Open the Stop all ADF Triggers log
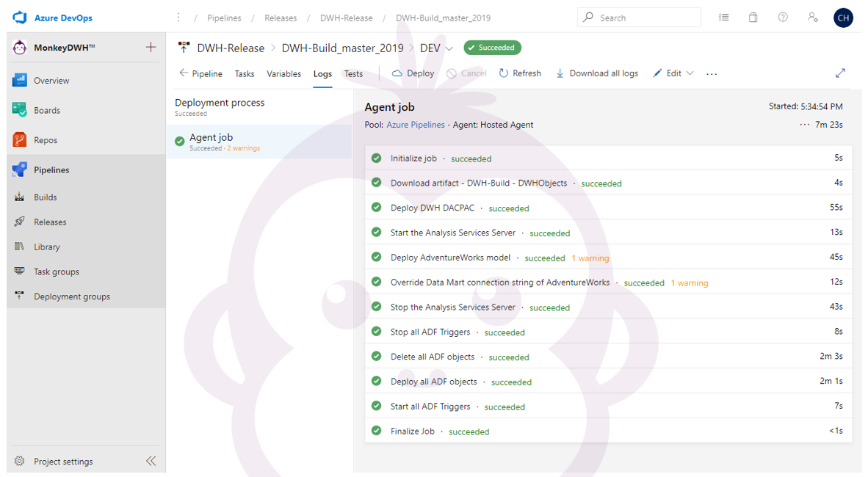 pyautogui.click(x=608, y=332)
